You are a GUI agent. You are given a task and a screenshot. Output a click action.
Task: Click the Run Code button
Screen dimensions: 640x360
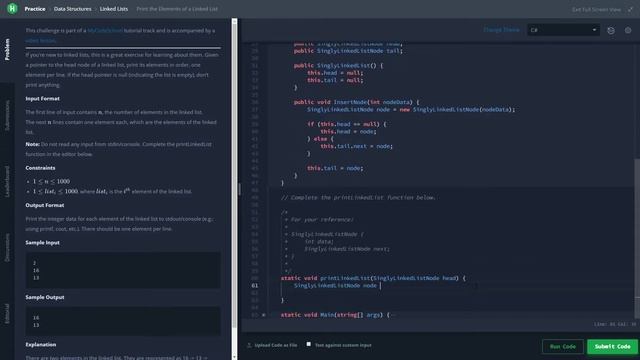(562, 347)
